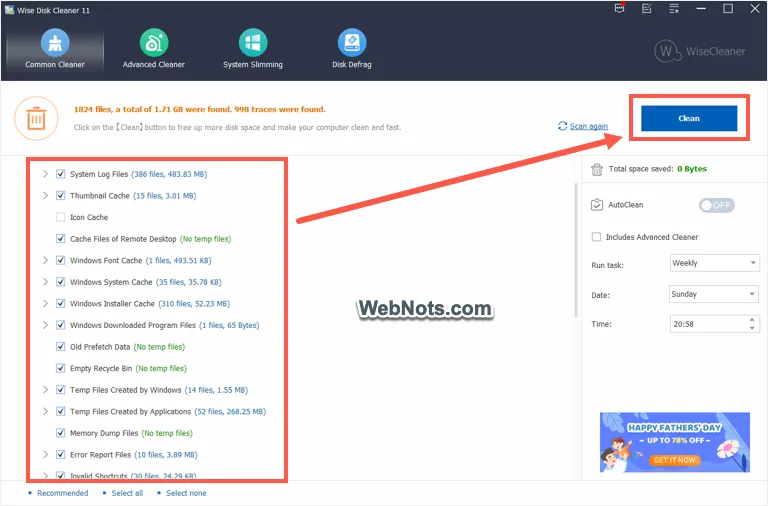Screen dimensions: 768x506
Task: Uncheck System Log Files checkbox
Action: [60, 174]
